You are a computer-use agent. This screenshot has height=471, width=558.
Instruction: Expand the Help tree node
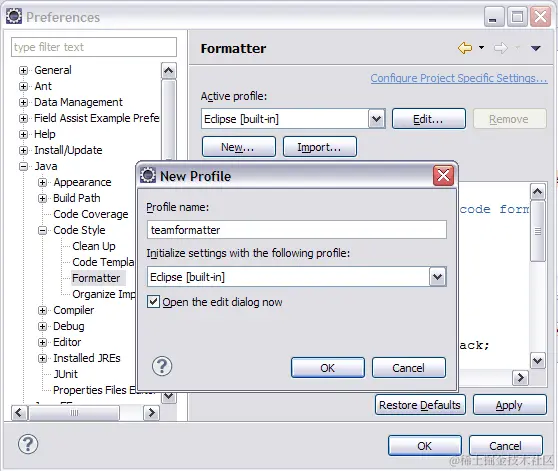pos(23,134)
